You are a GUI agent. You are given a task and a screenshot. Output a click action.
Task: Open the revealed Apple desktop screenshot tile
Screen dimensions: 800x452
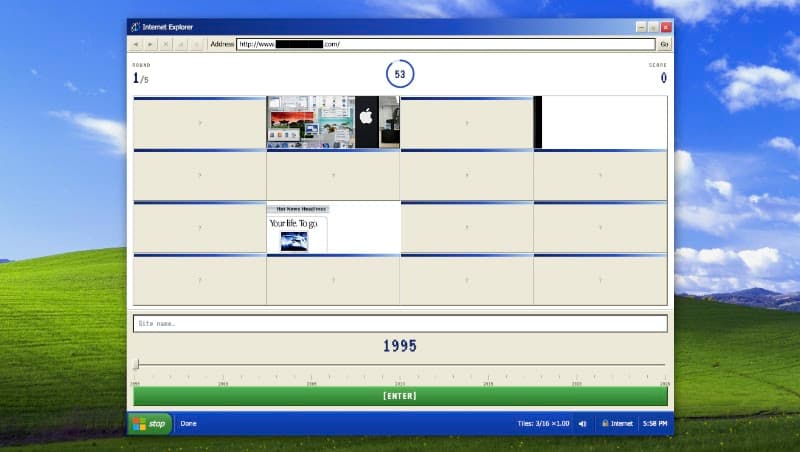(333, 122)
